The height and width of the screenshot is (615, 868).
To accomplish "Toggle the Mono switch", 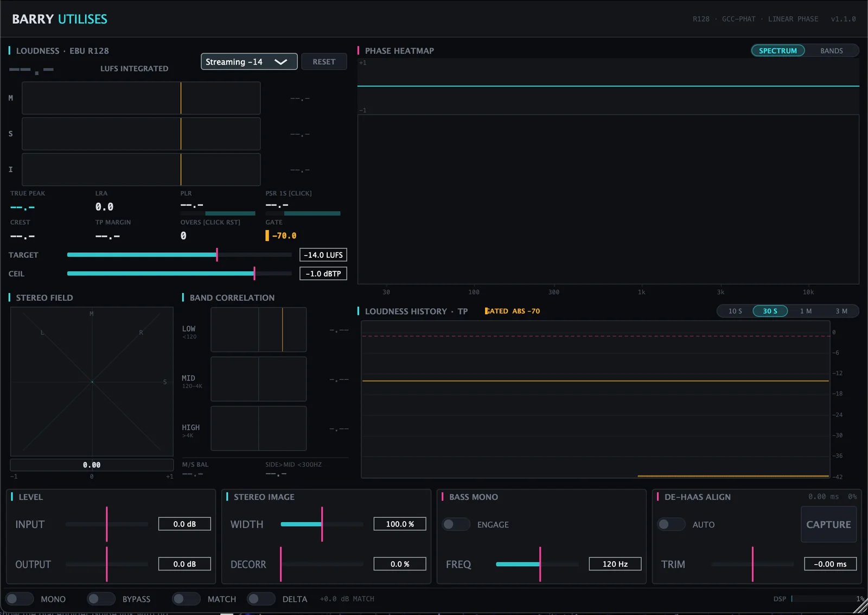I will (x=20, y=599).
